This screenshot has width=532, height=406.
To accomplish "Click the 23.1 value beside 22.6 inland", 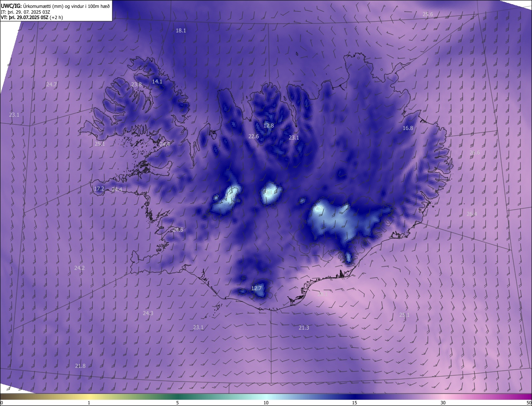I will point(294,138).
